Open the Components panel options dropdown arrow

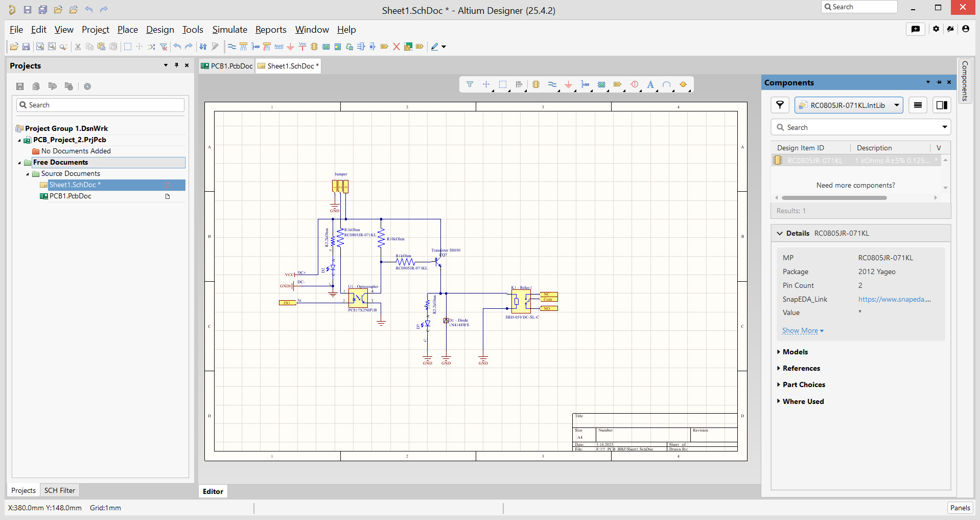click(928, 82)
